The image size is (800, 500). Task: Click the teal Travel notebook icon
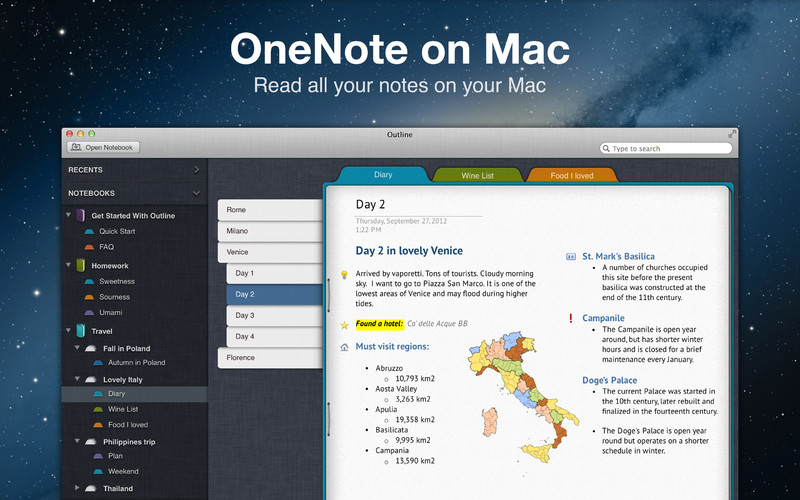click(x=81, y=331)
